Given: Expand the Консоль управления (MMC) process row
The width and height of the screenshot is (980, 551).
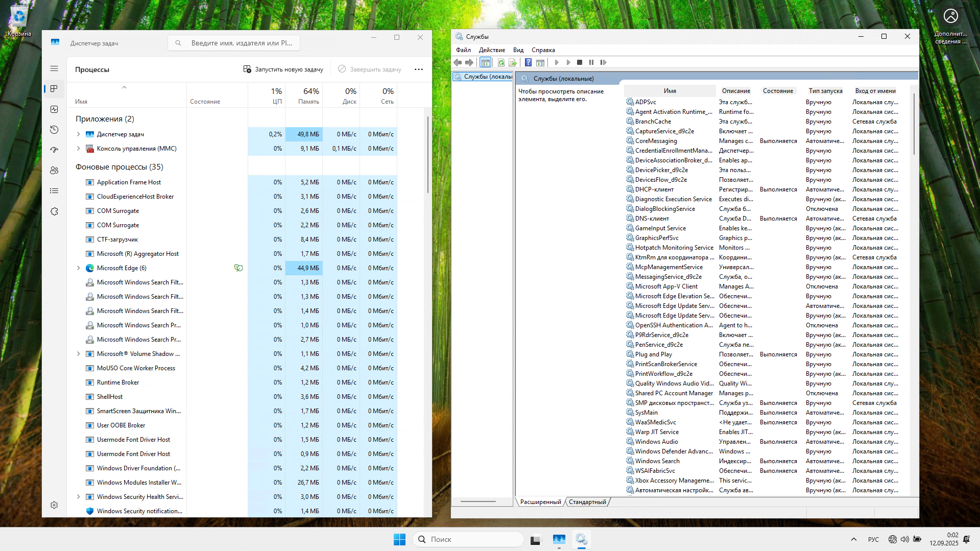Looking at the screenshot, I should coord(78,149).
